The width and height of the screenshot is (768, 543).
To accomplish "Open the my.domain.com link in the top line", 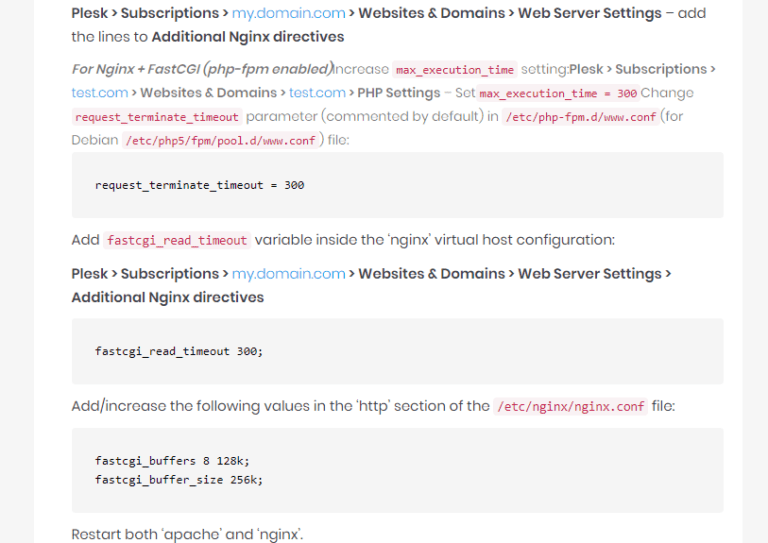I will click(289, 13).
